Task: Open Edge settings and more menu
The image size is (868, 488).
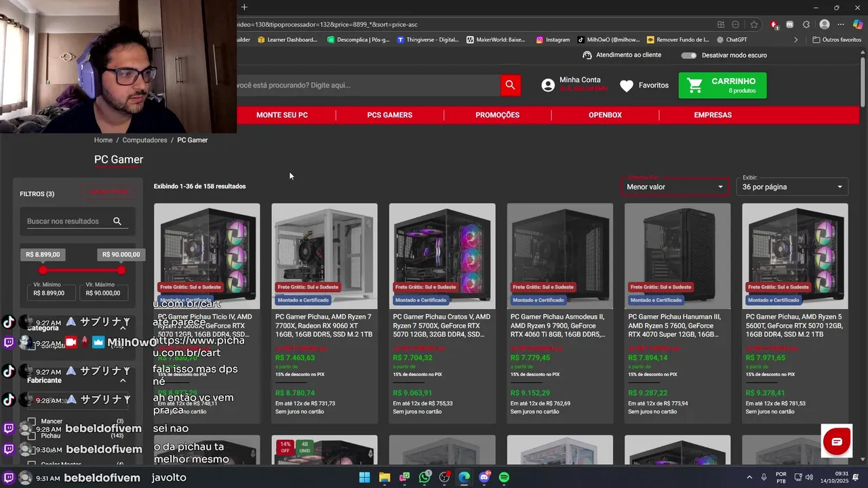Action: tap(842, 24)
